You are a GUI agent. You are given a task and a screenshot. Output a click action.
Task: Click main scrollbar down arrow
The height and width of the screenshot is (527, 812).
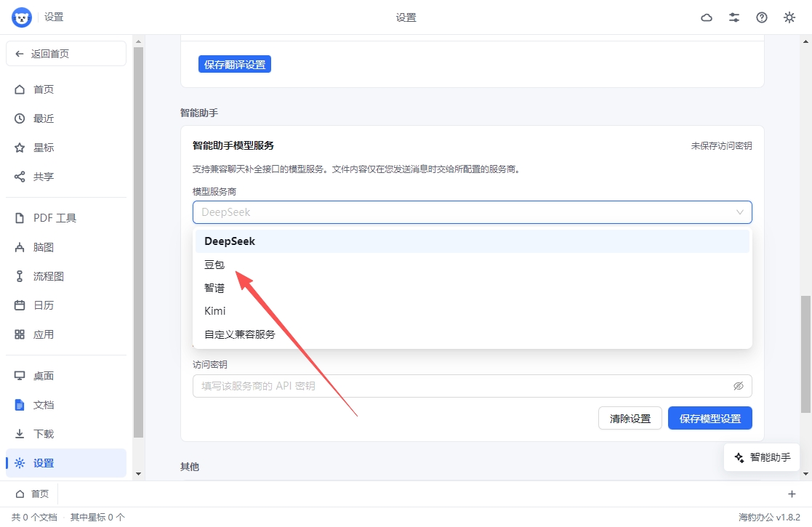[x=805, y=474]
